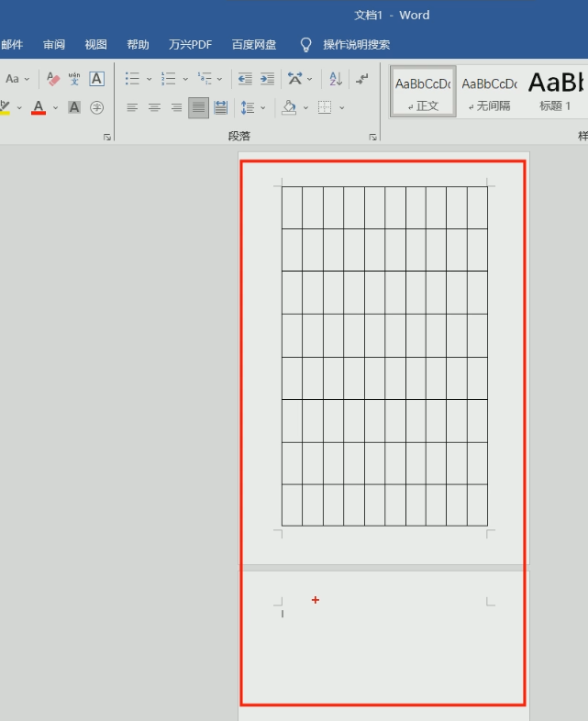Click the Shading paint bucket icon
Image resolution: width=588 pixels, height=721 pixels.
tap(289, 107)
